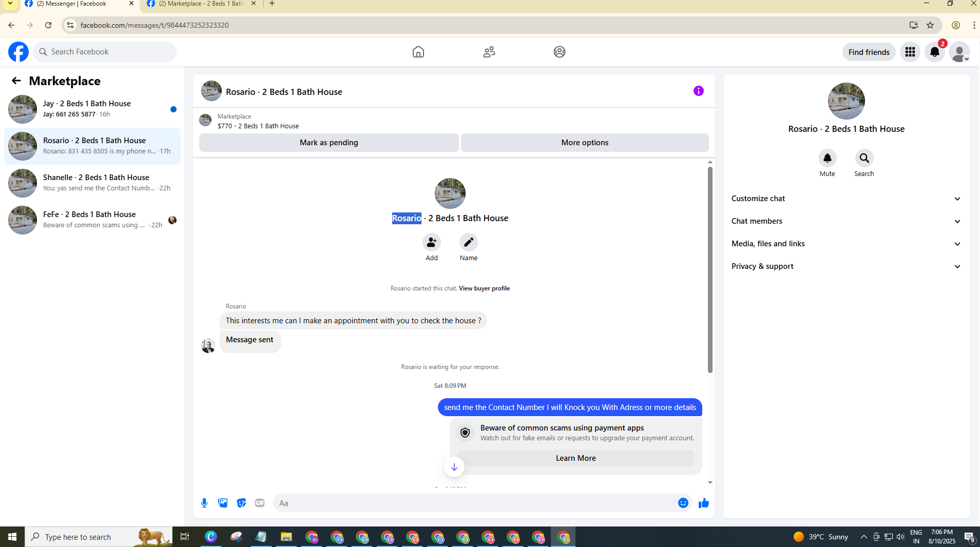Attach a file using the image icon
Screen dimensions: 980x547
tap(223, 503)
